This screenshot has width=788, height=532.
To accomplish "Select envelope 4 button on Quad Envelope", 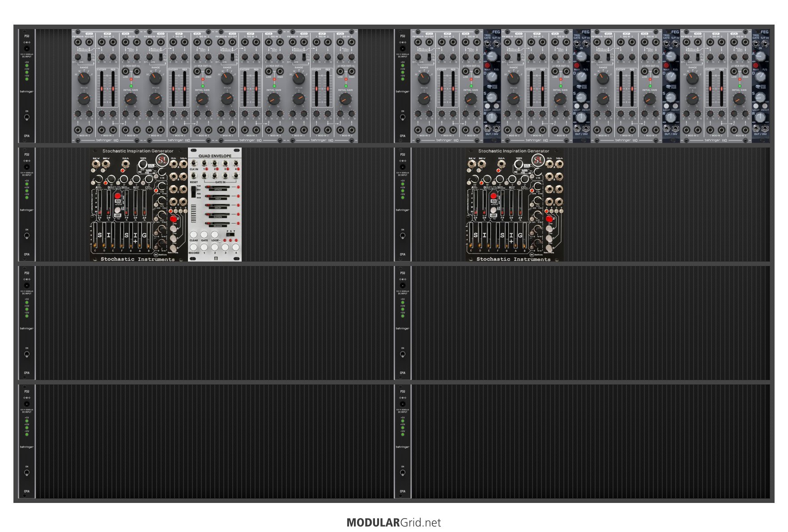I will (x=236, y=247).
